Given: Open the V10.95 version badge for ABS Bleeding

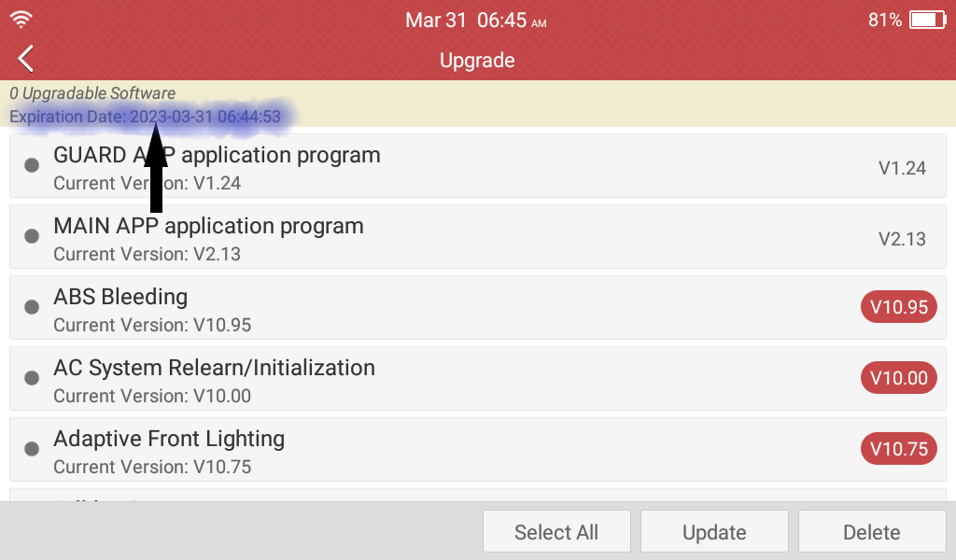Looking at the screenshot, I should (x=899, y=307).
